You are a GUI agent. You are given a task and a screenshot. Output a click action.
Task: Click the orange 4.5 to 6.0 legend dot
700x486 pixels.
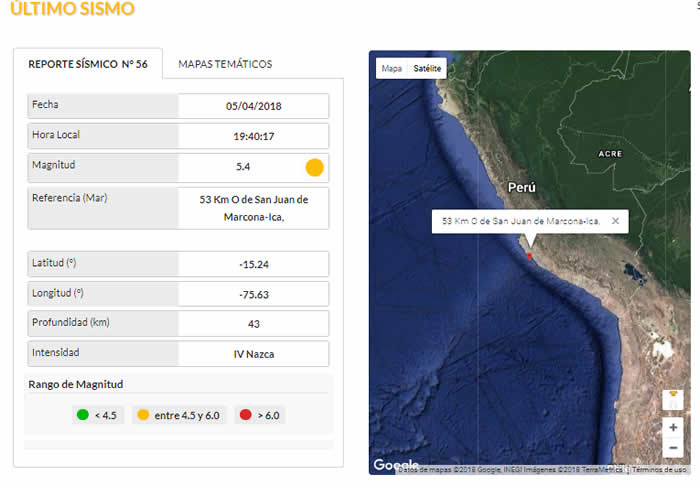[x=144, y=415]
